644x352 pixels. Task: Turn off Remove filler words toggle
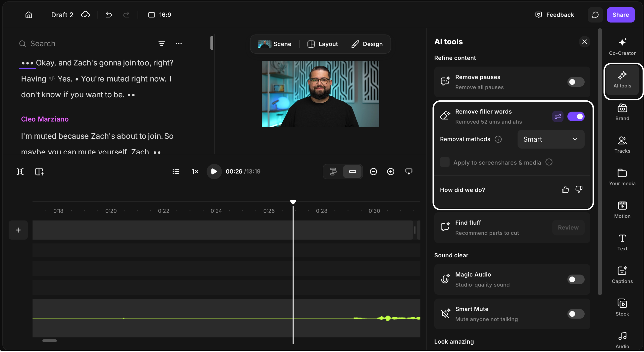click(x=575, y=117)
